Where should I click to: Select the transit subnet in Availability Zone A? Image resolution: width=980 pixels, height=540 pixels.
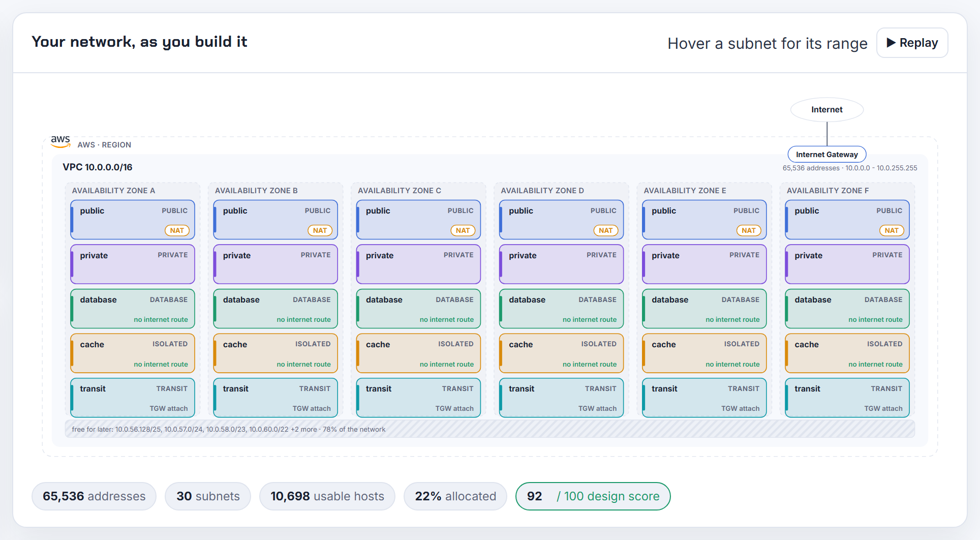pos(133,398)
